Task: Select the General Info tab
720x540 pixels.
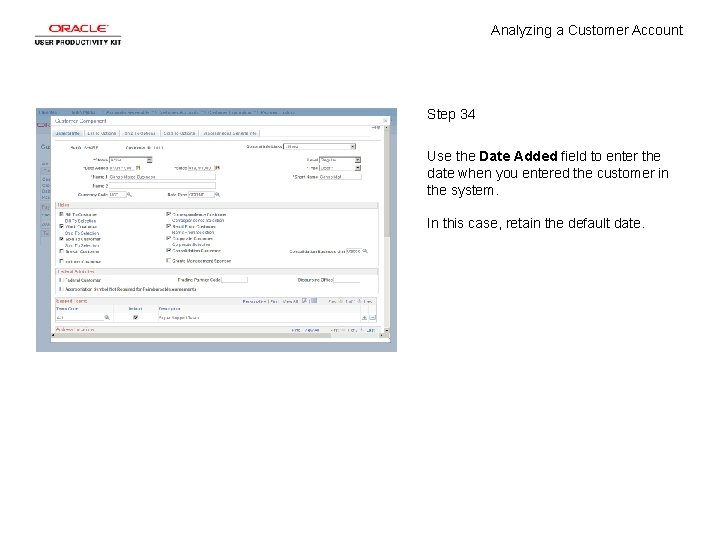Action: pos(68,133)
